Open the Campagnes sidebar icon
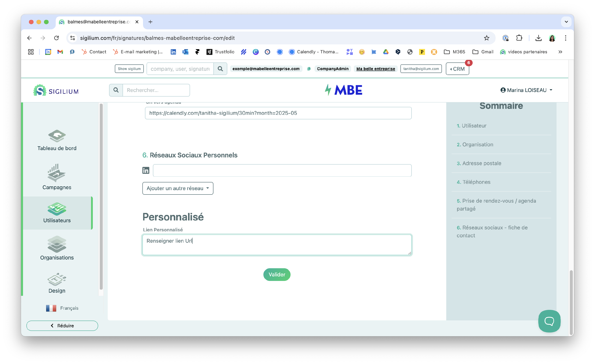595x364 pixels. click(x=57, y=173)
